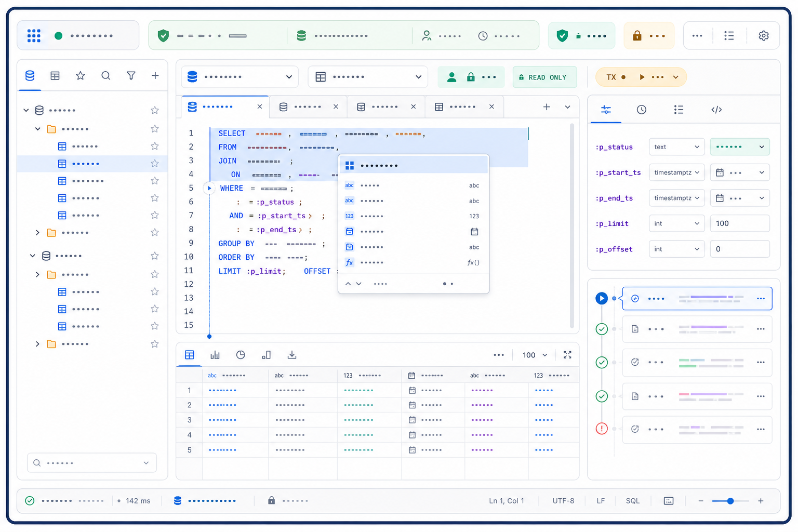798x532 pixels.
Task: Select highlighted first autocomplete suggestion
Action: pos(414,165)
